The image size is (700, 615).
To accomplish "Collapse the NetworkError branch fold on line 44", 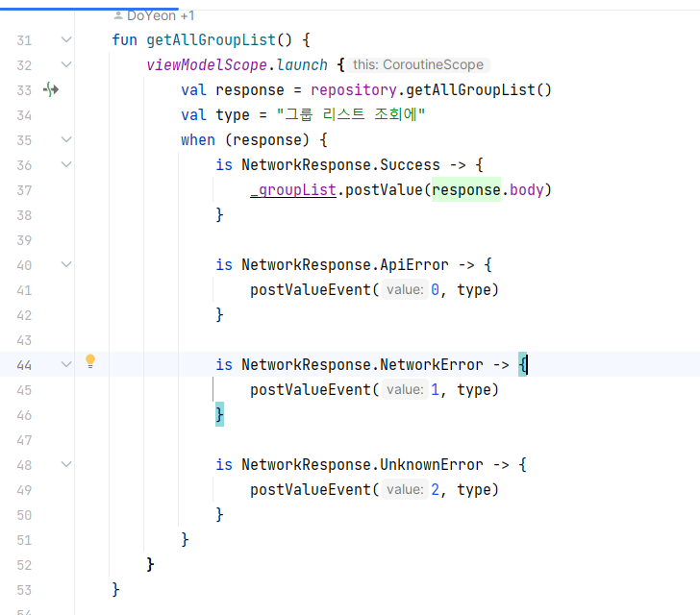I will pyautogui.click(x=66, y=364).
